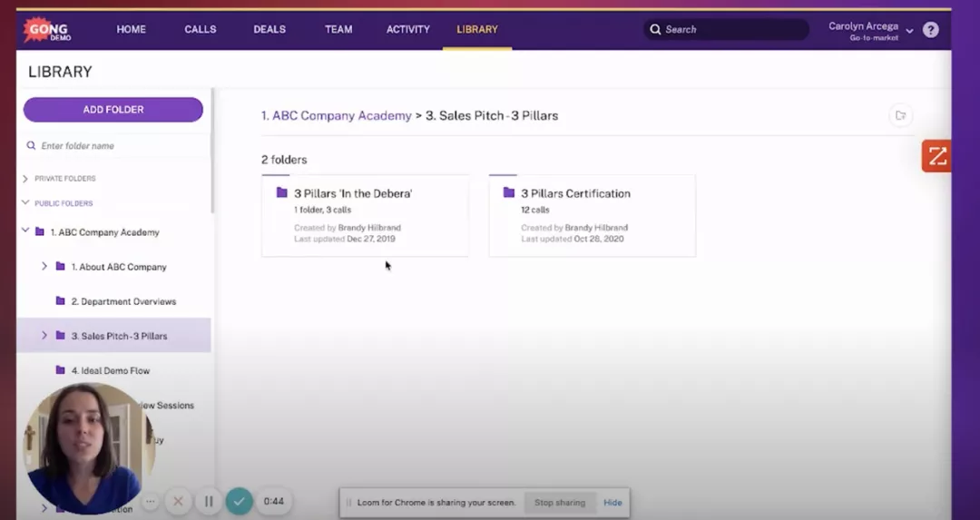980x520 pixels.
Task: Click the About ABC Company folder icon
Action: click(61, 266)
